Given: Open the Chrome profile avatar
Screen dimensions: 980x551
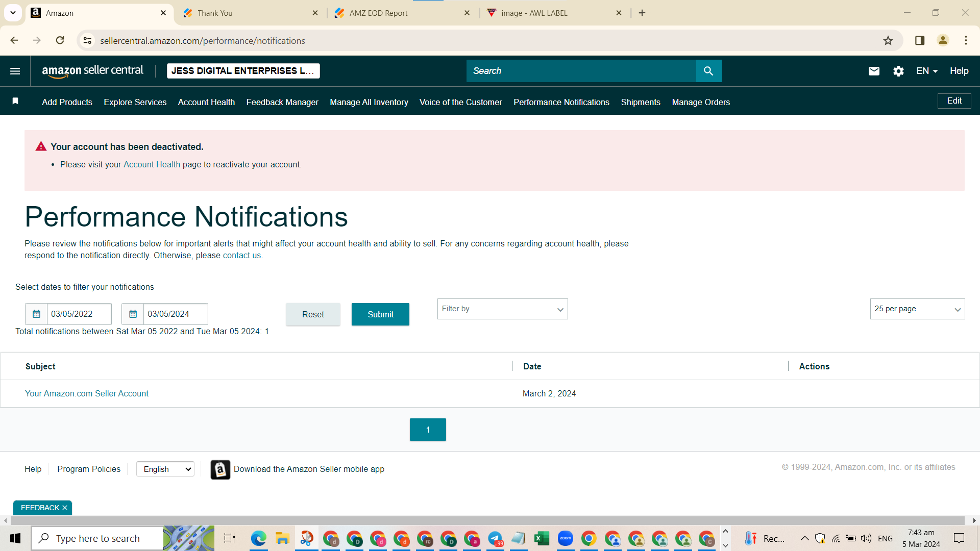Looking at the screenshot, I should 943,40.
